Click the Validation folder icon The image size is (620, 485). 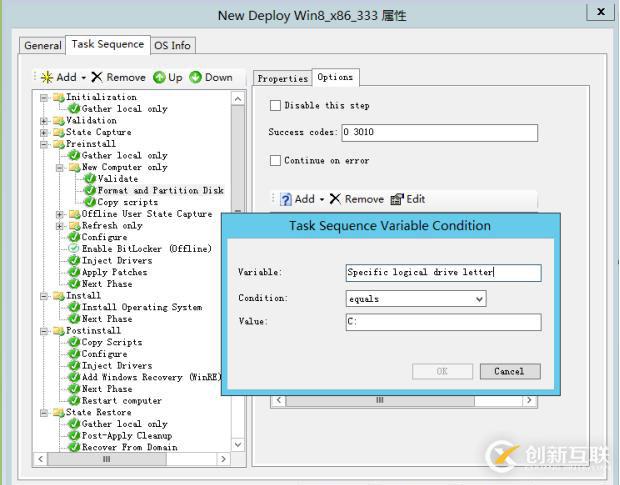(59, 121)
